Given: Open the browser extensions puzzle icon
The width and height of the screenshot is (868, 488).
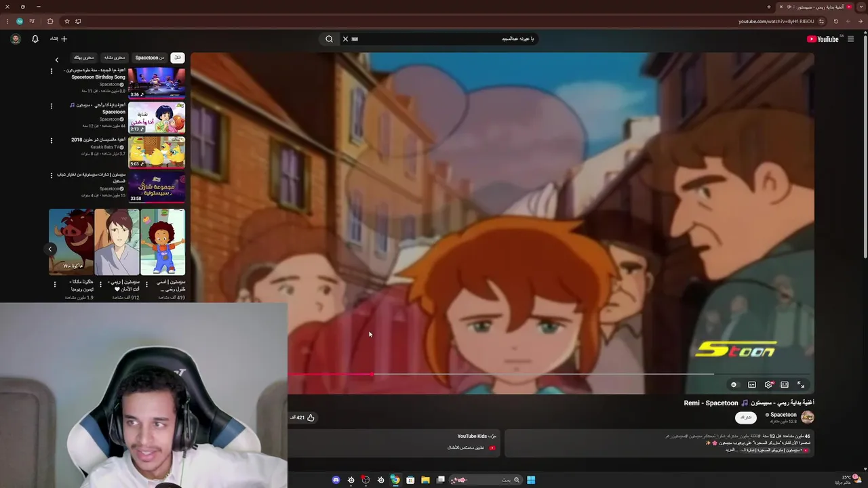Looking at the screenshot, I should [x=50, y=21].
